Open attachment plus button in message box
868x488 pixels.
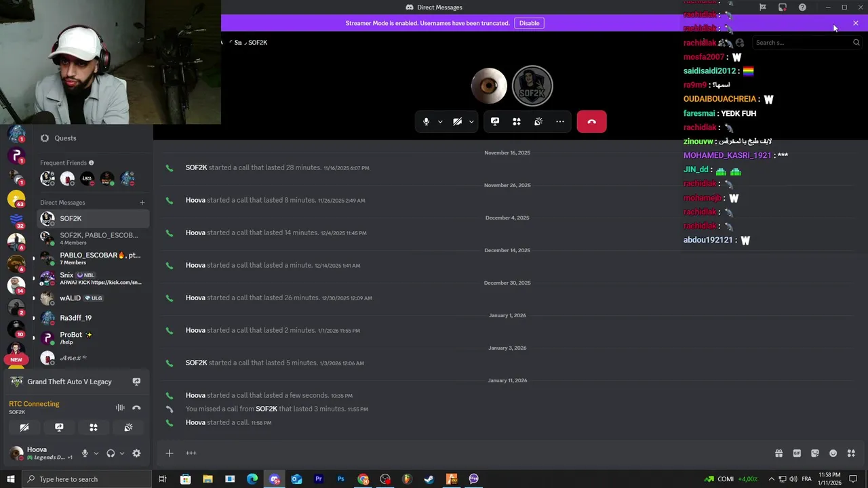[x=170, y=453]
